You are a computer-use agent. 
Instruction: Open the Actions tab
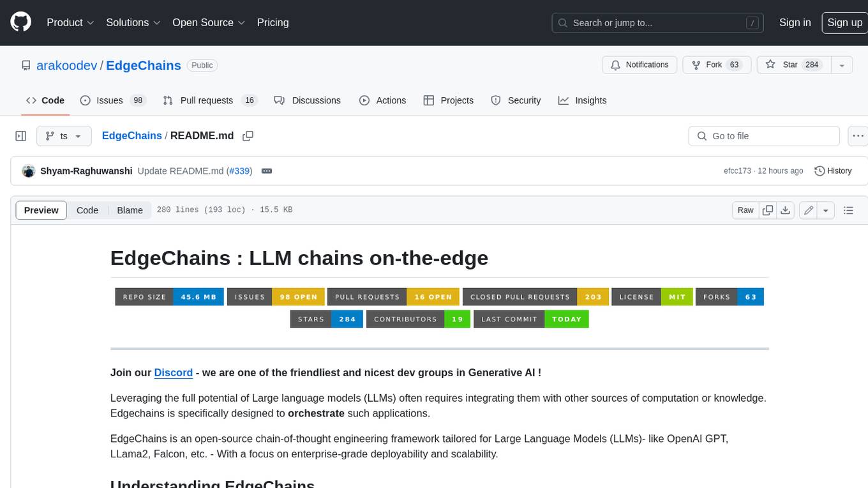(x=382, y=100)
